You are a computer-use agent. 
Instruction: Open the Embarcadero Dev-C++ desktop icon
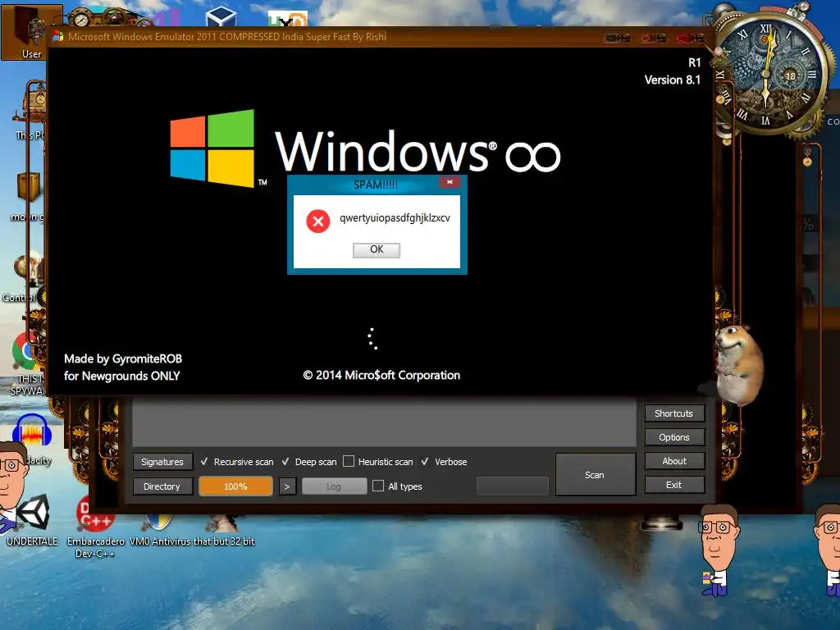point(95,527)
